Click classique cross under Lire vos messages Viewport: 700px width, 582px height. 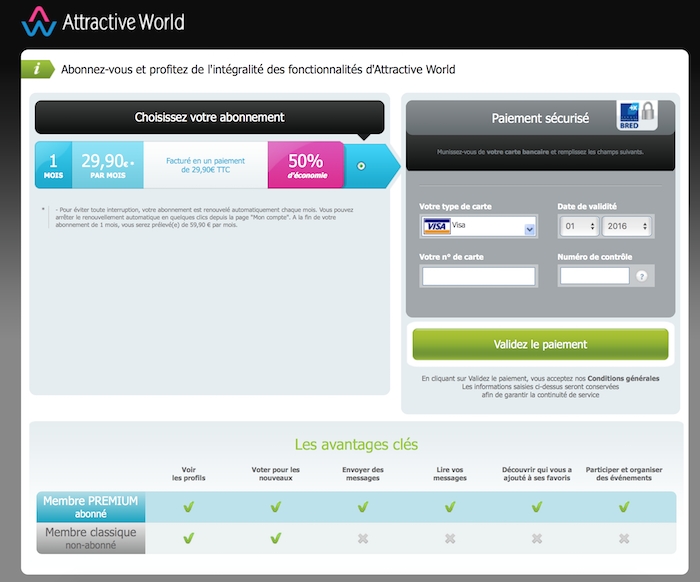[450, 539]
